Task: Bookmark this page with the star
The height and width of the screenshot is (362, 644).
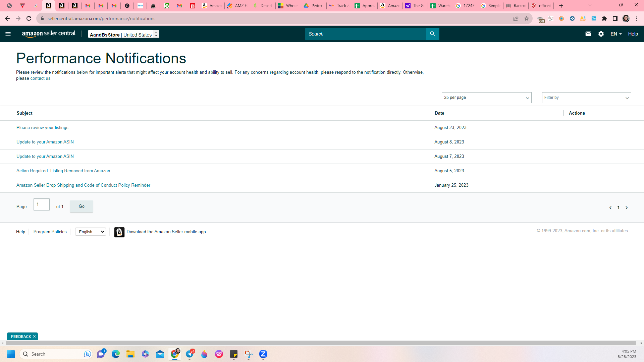Action: (527, 18)
